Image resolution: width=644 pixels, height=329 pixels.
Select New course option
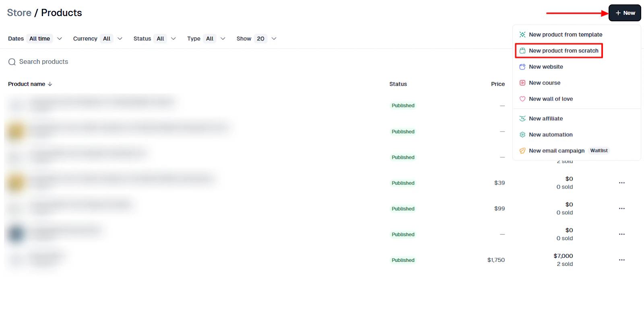point(577,83)
